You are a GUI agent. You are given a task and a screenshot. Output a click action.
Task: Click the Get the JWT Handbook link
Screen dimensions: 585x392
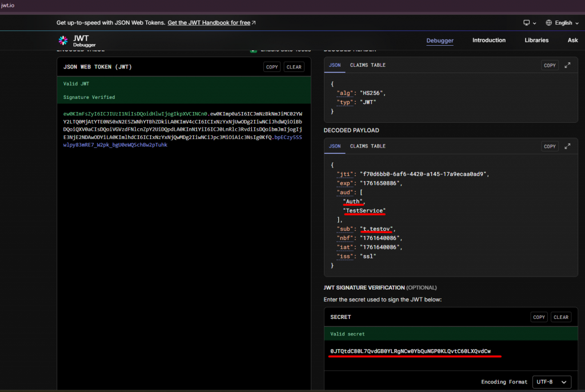coord(211,23)
